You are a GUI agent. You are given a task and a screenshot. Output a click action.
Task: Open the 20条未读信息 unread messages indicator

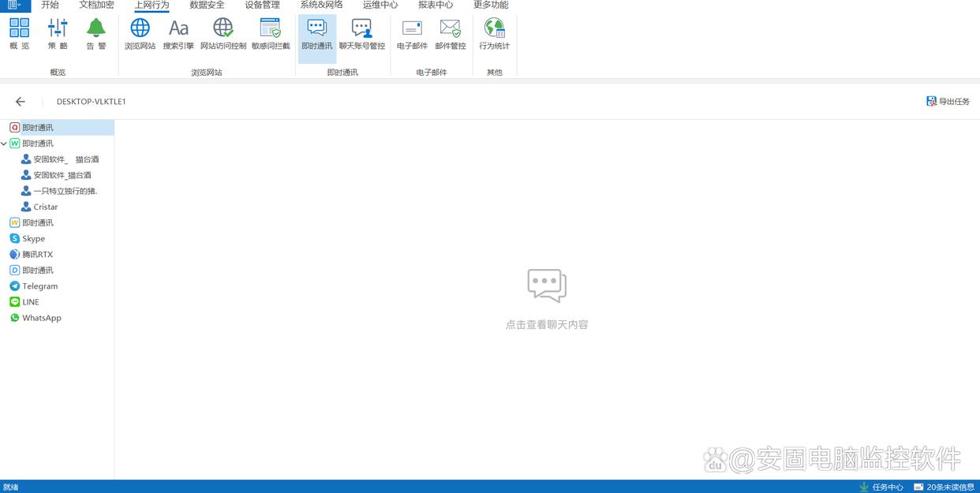[944, 487]
